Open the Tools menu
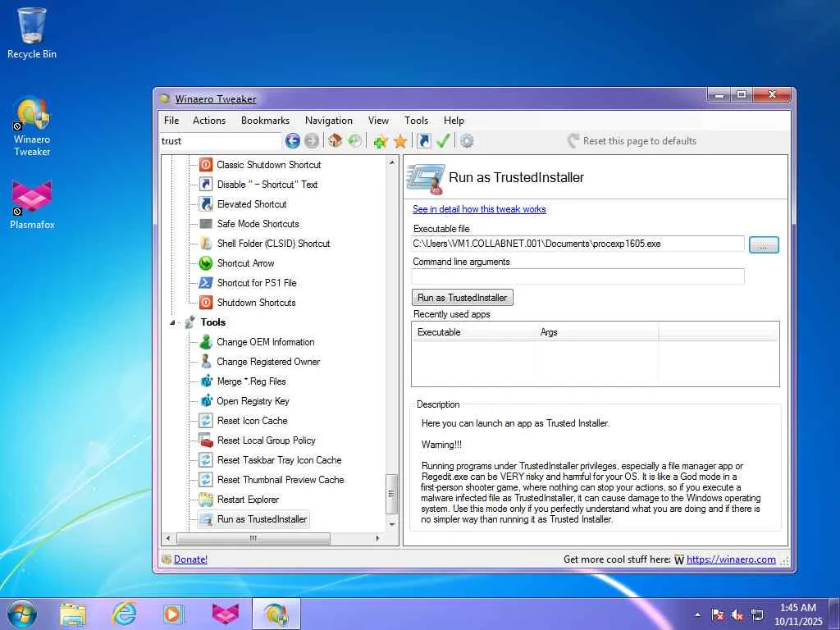The width and height of the screenshot is (840, 630). click(416, 121)
